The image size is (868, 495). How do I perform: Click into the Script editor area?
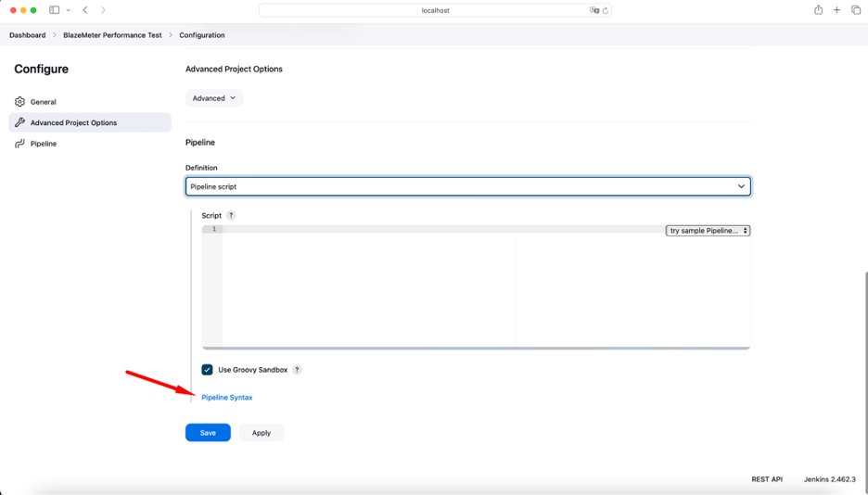[x=476, y=287]
